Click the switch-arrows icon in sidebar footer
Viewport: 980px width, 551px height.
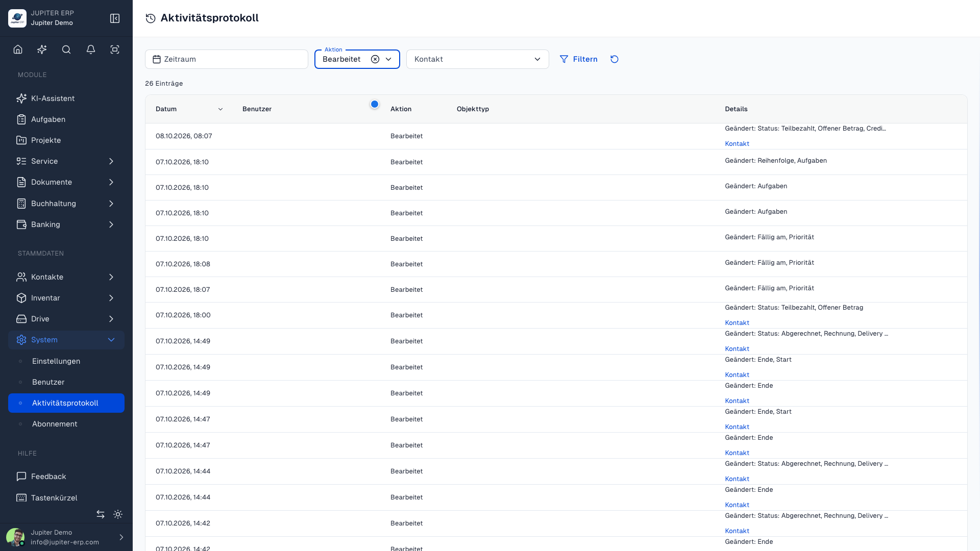[x=101, y=514]
